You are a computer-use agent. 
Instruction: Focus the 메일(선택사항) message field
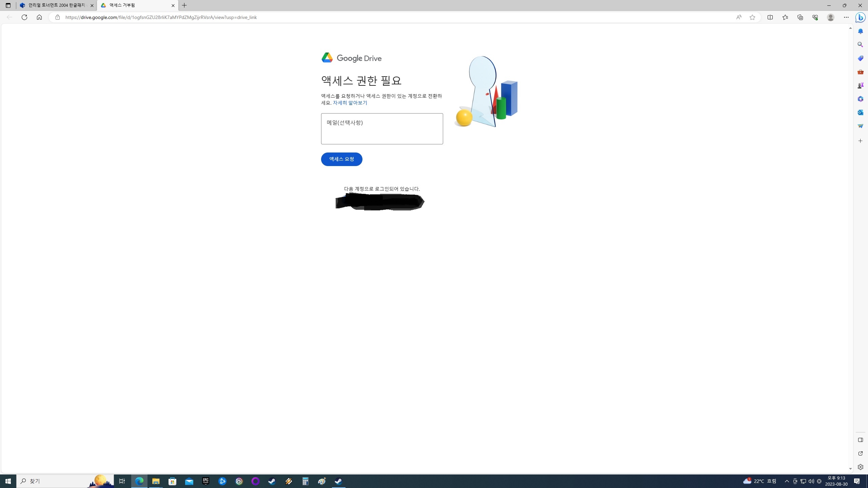(x=382, y=129)
